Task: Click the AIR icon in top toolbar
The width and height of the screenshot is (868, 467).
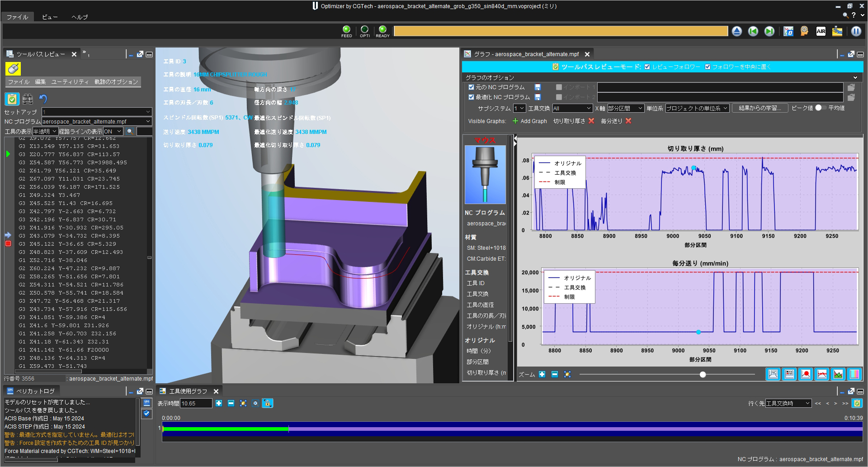Action: point(821,31)
